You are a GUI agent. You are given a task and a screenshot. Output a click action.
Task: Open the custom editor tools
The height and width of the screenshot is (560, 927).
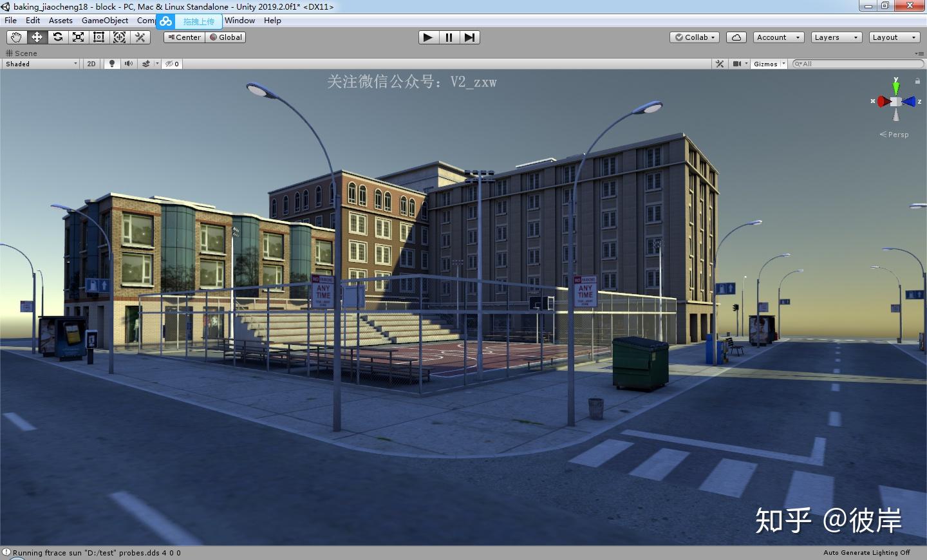coord(140,37)
